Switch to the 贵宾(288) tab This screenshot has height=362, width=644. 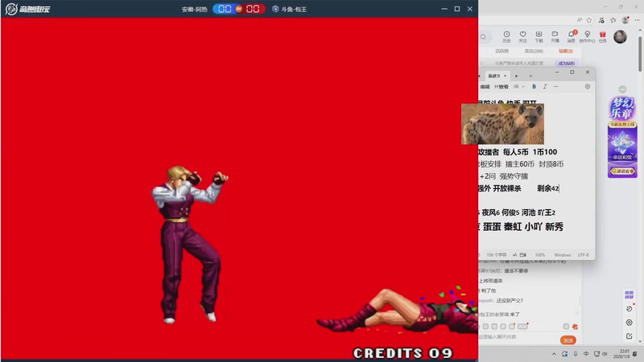(x=534, y=51)
